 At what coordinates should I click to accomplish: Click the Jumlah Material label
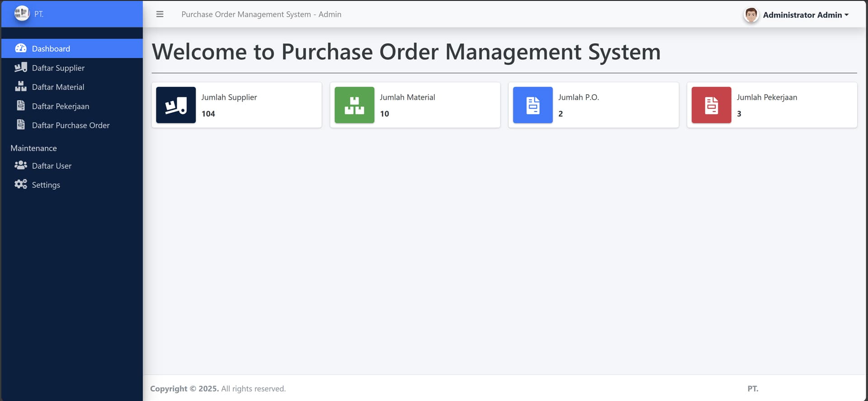[407, 97]
